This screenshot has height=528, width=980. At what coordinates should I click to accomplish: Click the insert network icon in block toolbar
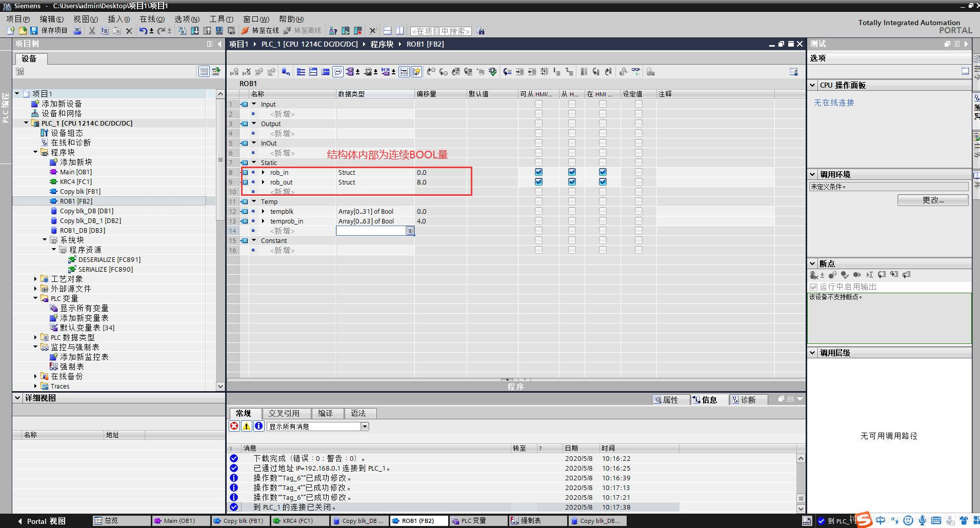pos(234,72)
